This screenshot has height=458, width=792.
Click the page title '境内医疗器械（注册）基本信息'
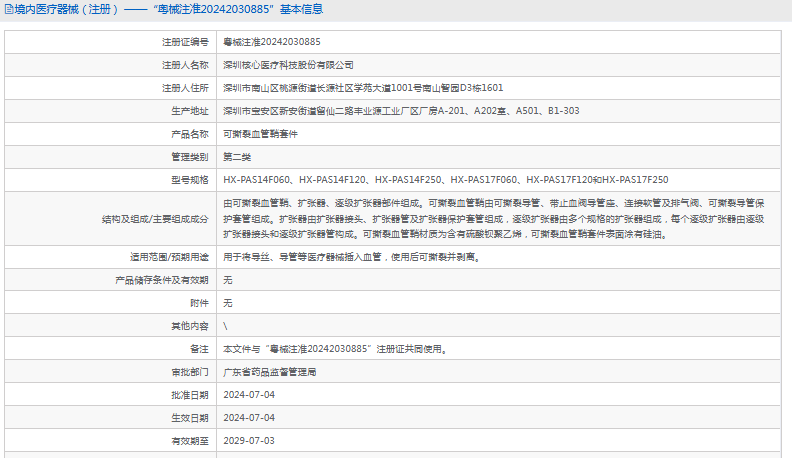(x=169, y=10)
